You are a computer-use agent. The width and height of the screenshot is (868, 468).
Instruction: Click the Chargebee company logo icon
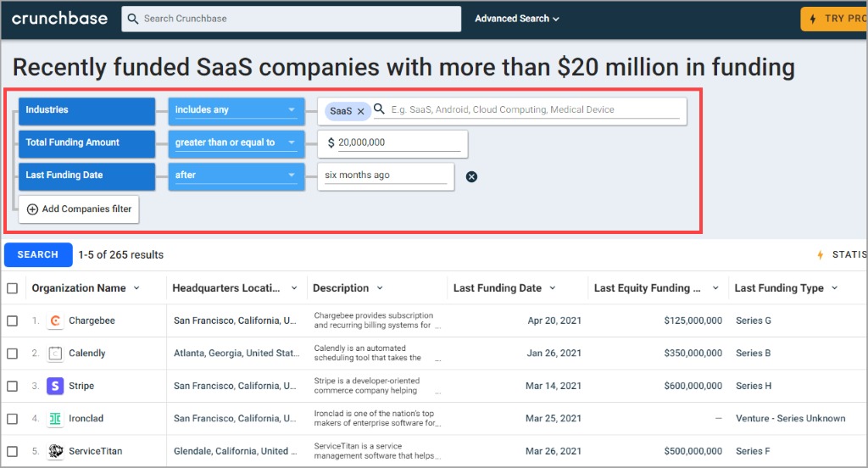click(55, 321)
